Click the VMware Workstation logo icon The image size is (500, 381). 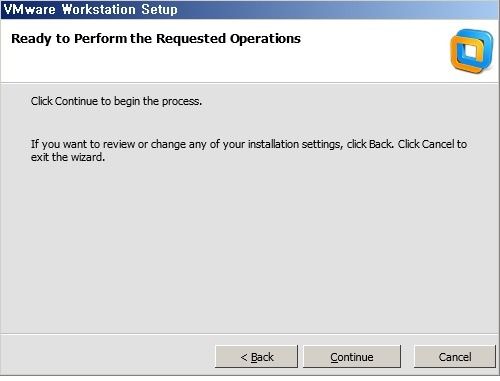[471, 51]
